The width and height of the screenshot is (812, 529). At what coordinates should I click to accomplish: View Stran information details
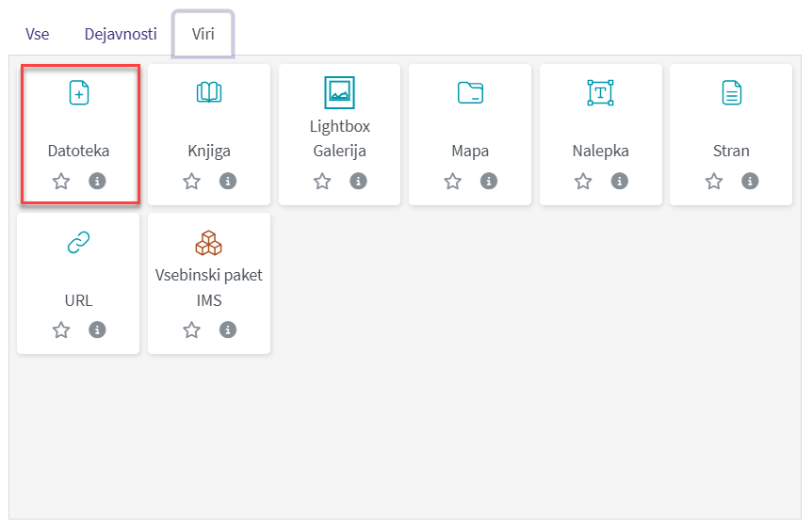pos(750,181)
